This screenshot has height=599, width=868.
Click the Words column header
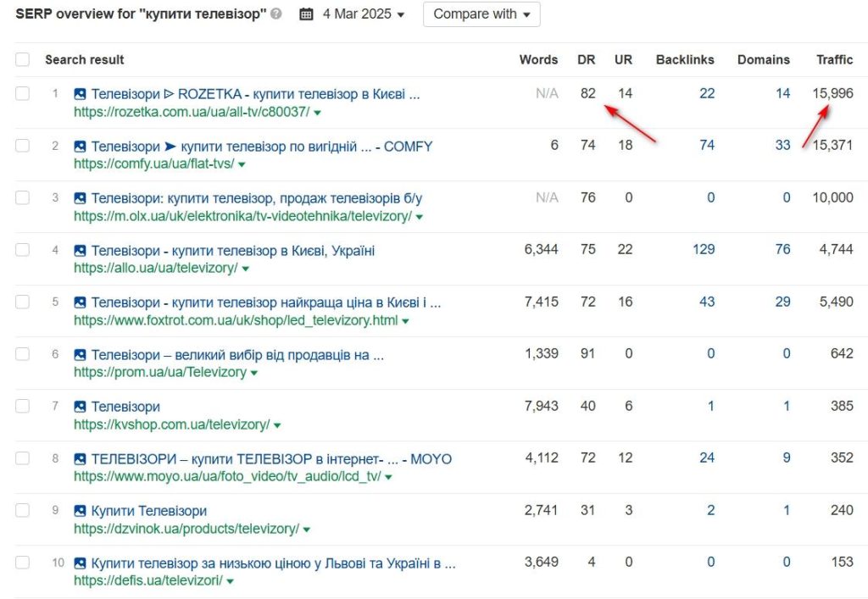(538, 60)
